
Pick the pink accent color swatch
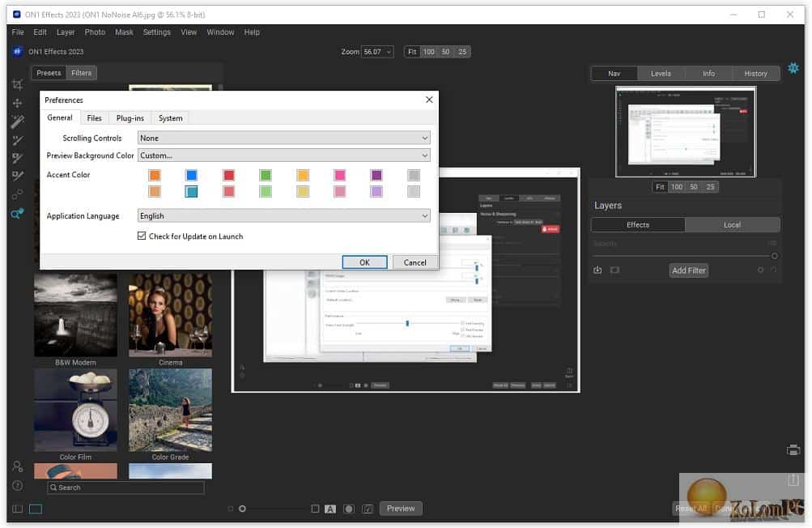340,175
